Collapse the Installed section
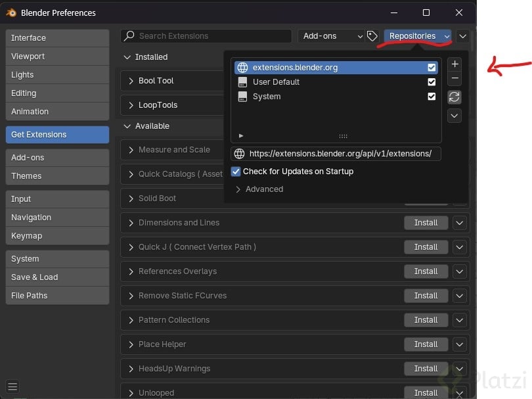This screenshot has width=532, height=399. (127, 57)
